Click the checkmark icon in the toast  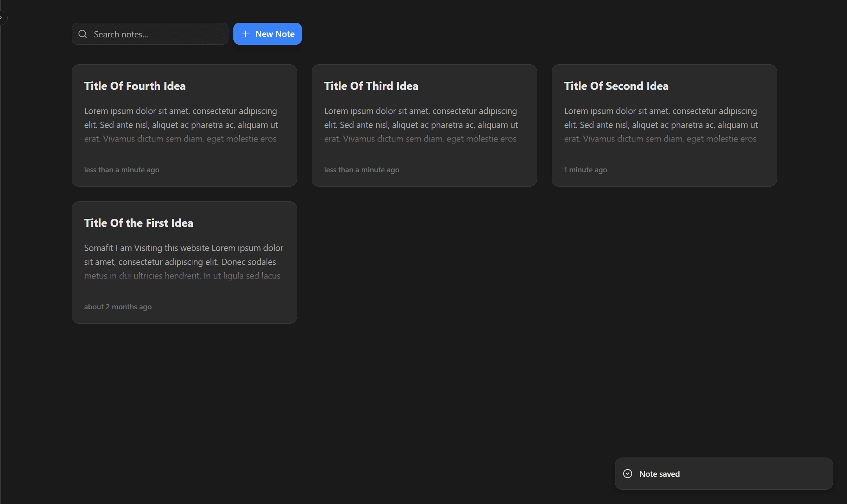point(628,474)
